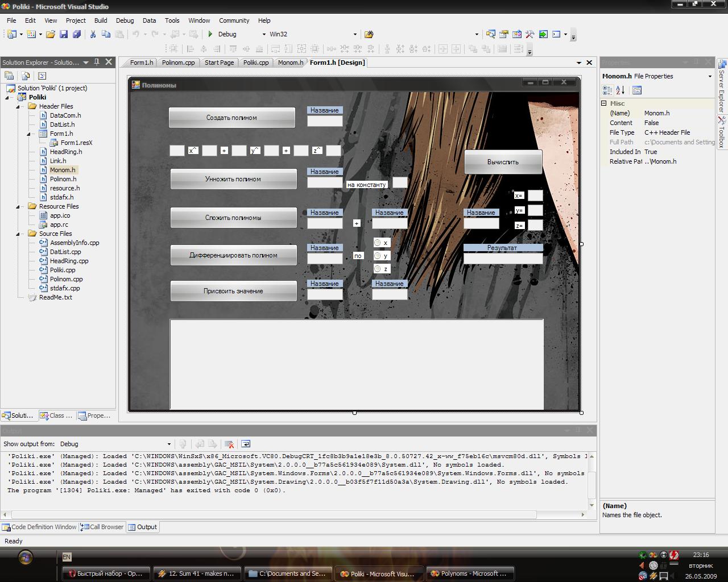
Task: Click the Save All toolbar icon
Action: (x=77, y=34)
